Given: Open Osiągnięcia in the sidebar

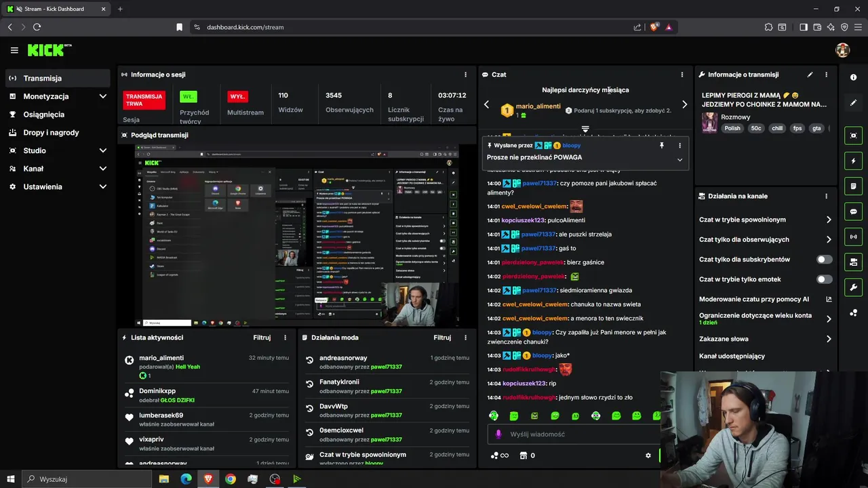Looking at the screenshot, I should tap(58, 115).
